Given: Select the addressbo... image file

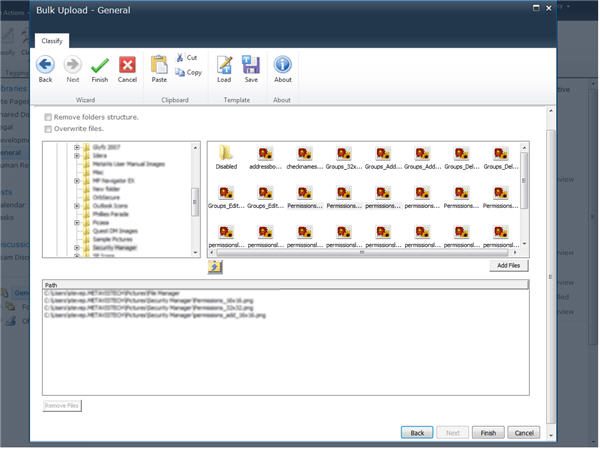Looking at the screenshot, I should tap(266, 157).
